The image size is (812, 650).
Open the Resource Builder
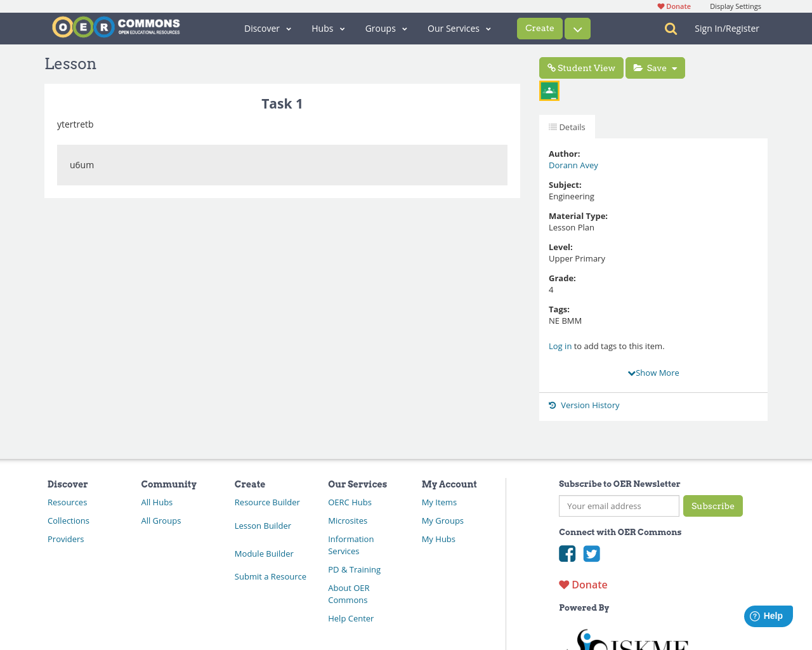pos(266,501)
